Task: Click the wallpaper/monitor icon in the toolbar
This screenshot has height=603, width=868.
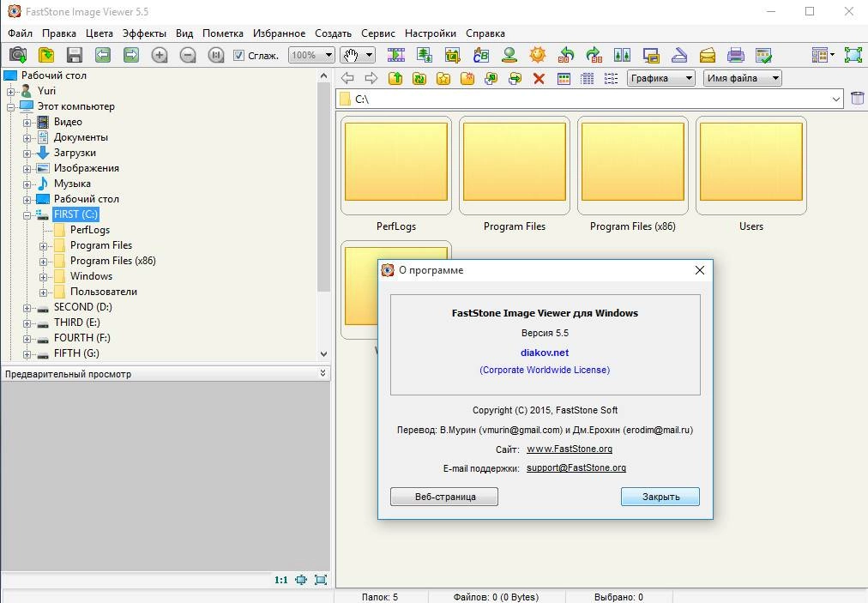Action: [651, 55]
